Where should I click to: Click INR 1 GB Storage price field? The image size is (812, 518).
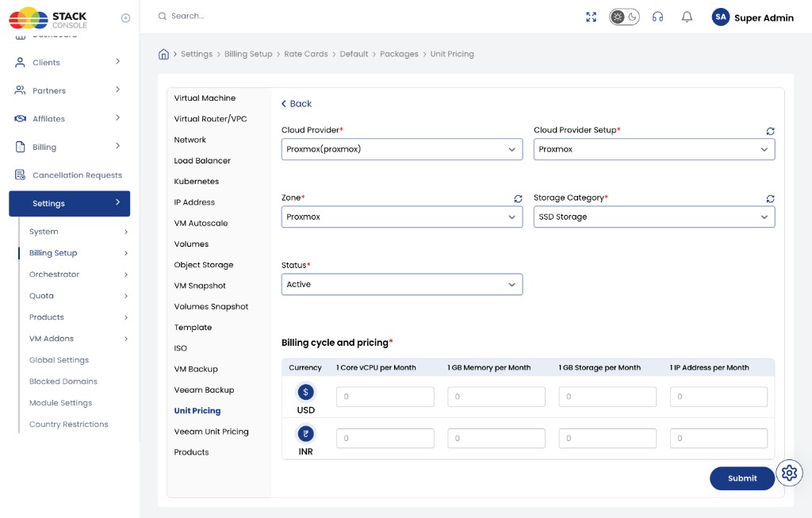(x=607, y=438)
